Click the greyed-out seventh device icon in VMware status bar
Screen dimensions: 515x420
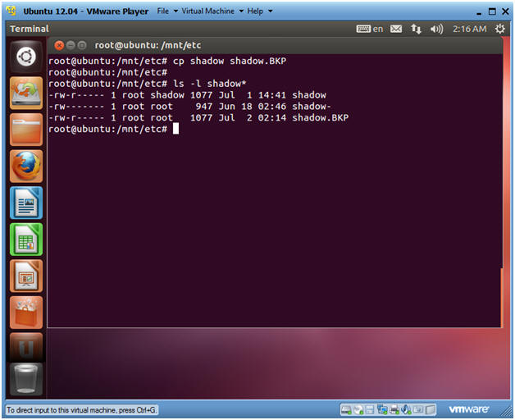point(418,409)
